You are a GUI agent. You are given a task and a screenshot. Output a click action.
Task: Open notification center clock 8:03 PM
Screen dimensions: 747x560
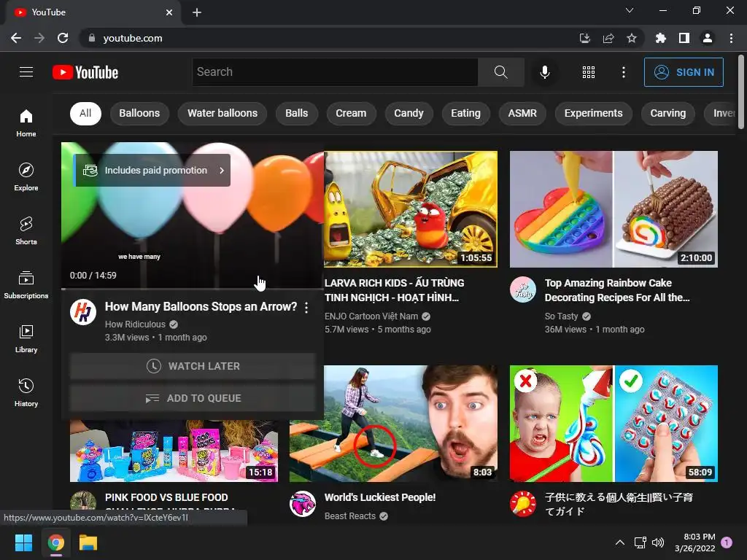coord(694,542)
